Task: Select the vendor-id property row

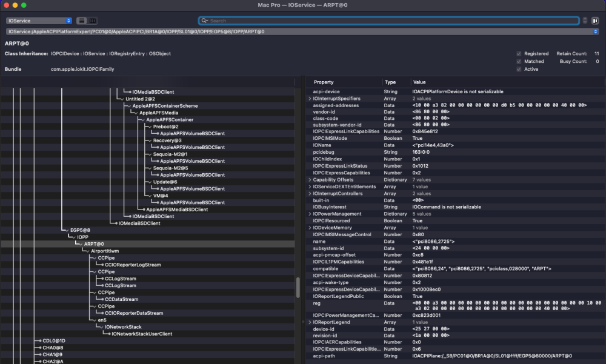Action: click(x=456, y=111)
